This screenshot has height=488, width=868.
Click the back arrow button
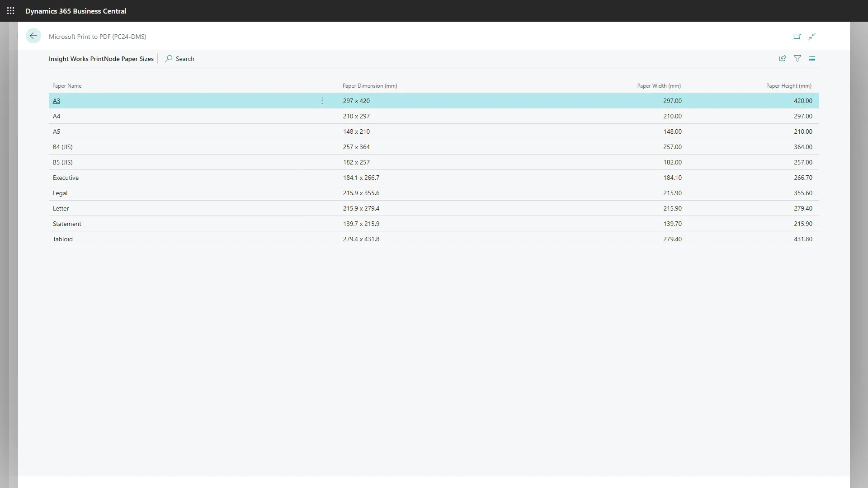(33, 36)
